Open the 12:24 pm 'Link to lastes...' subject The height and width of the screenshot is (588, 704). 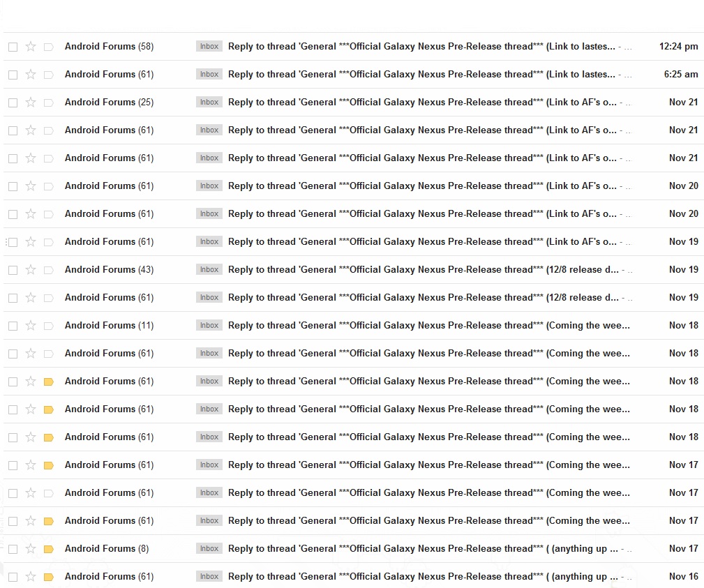click(421, 46)
